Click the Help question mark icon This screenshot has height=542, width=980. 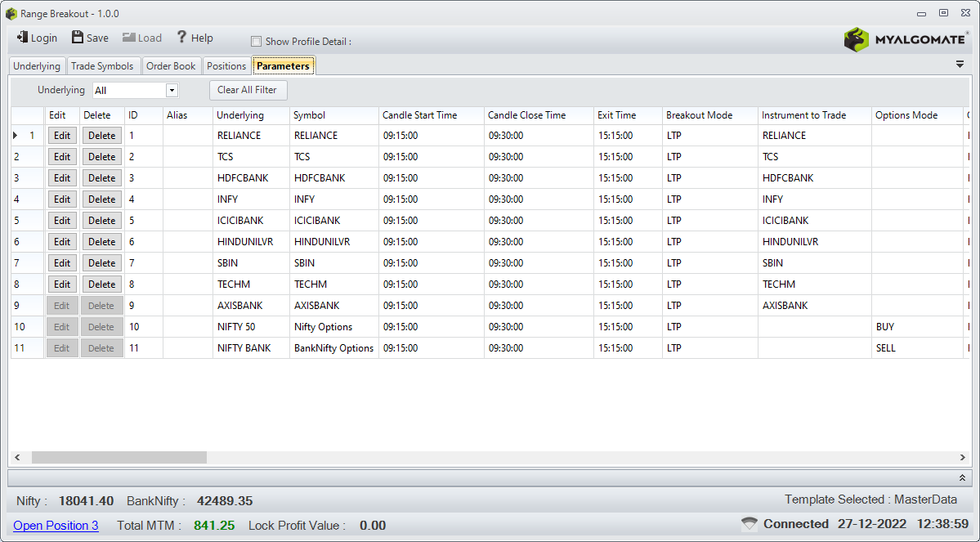(181, 38)
